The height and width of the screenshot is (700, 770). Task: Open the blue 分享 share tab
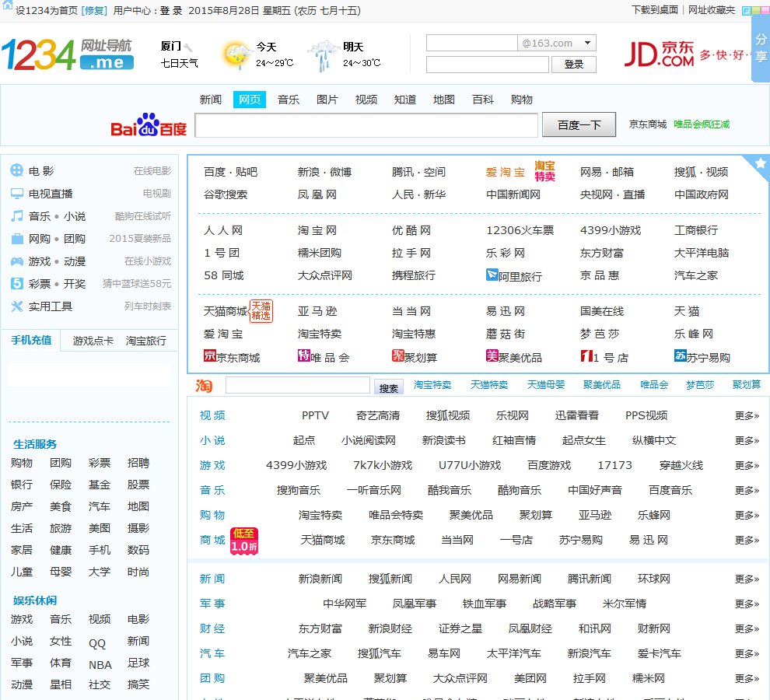(x=760, y=48)
